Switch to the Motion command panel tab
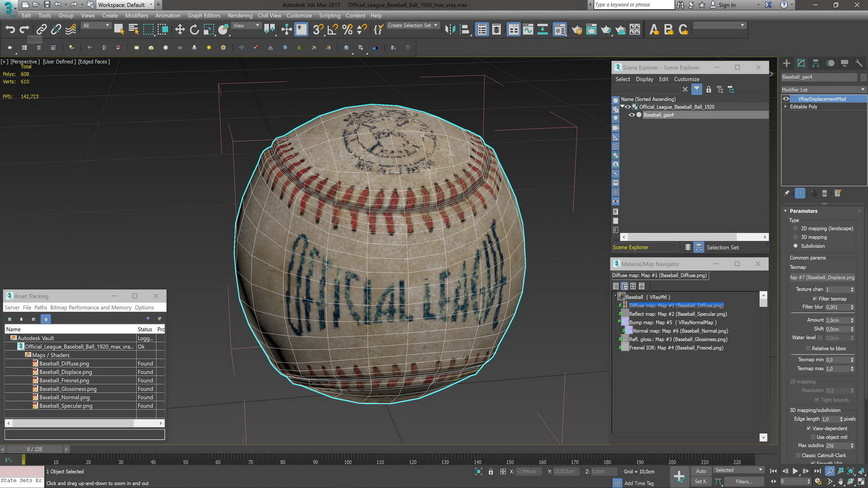Image resolution: width=868 pixels, height=488 pixels. (x=830, y=63)
